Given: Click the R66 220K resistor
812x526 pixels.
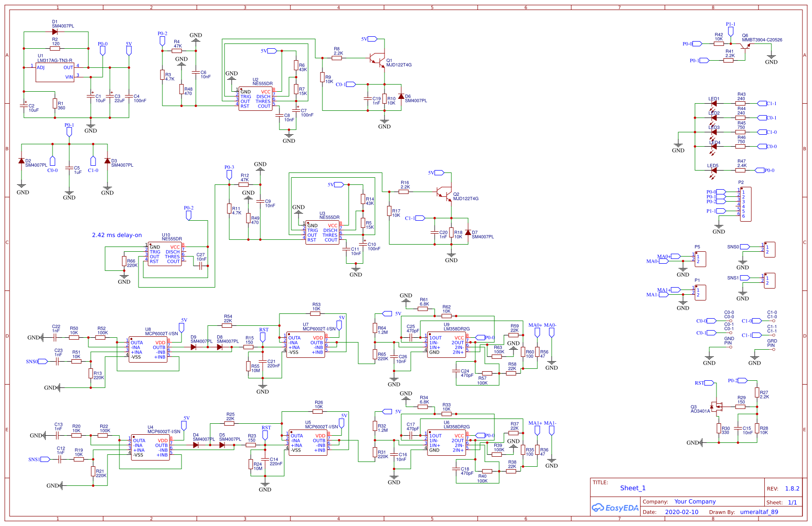Looking at the screenshot, I should tap(124, 261).
